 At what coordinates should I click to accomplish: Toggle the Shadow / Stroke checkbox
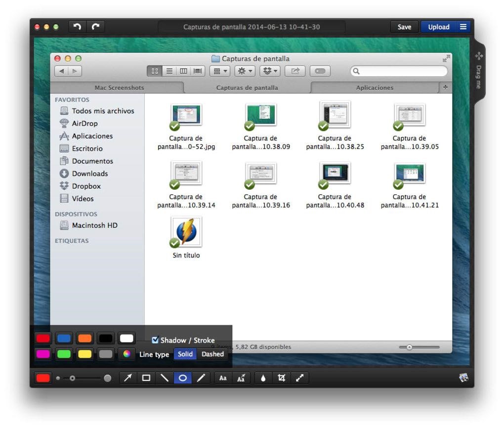tap(155, 340)
